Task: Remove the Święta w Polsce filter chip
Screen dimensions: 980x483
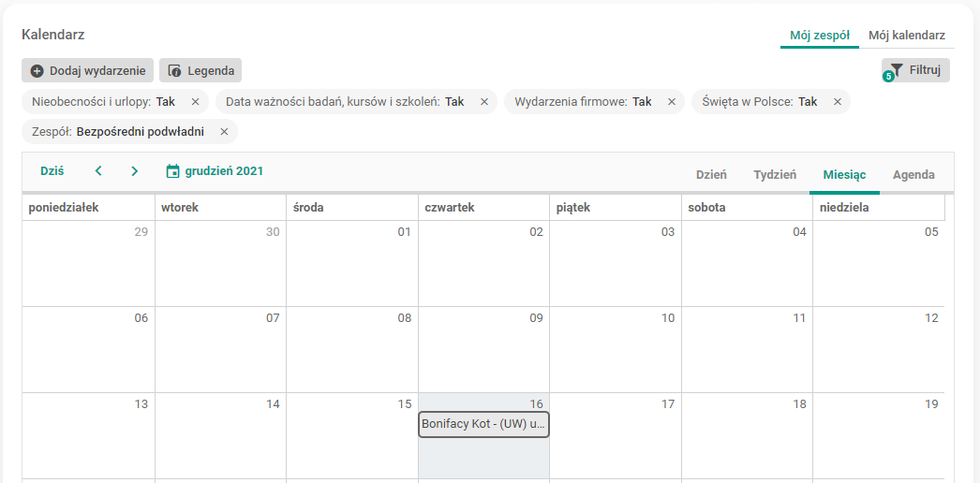Action: [x=837, y=102]
